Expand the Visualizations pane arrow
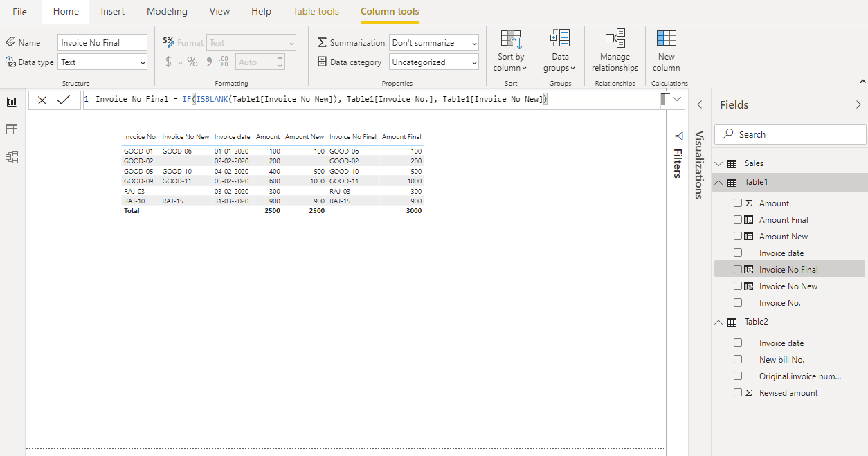 [x=700, y=105]
